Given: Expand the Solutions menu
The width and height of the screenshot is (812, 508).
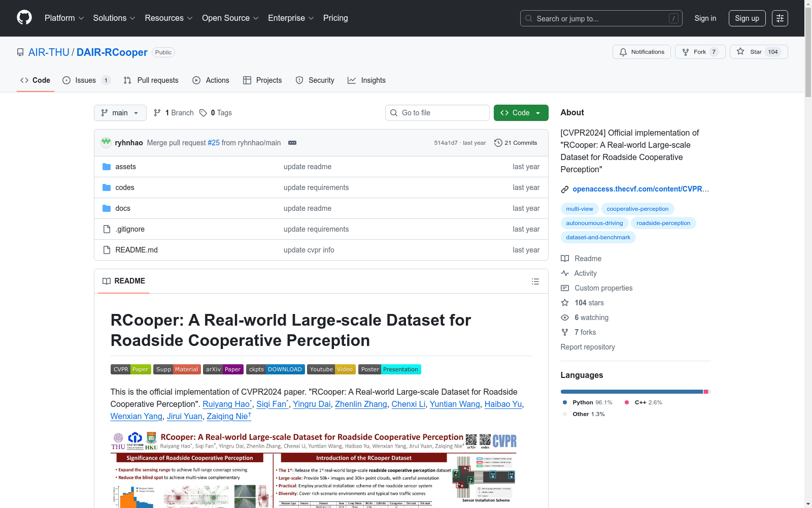Looking at the screenshot, I should [x=114, y=18].
